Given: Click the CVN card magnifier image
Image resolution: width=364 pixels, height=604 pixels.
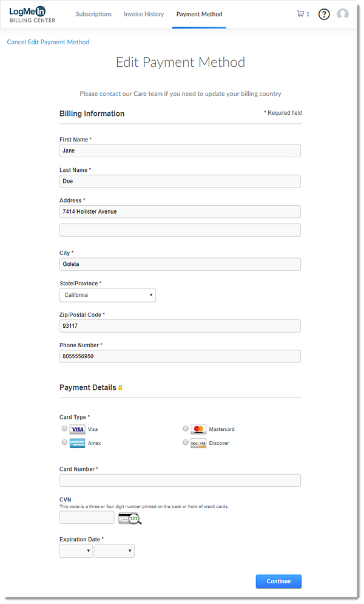Looking at the screenshot, I should click(130, 518).
